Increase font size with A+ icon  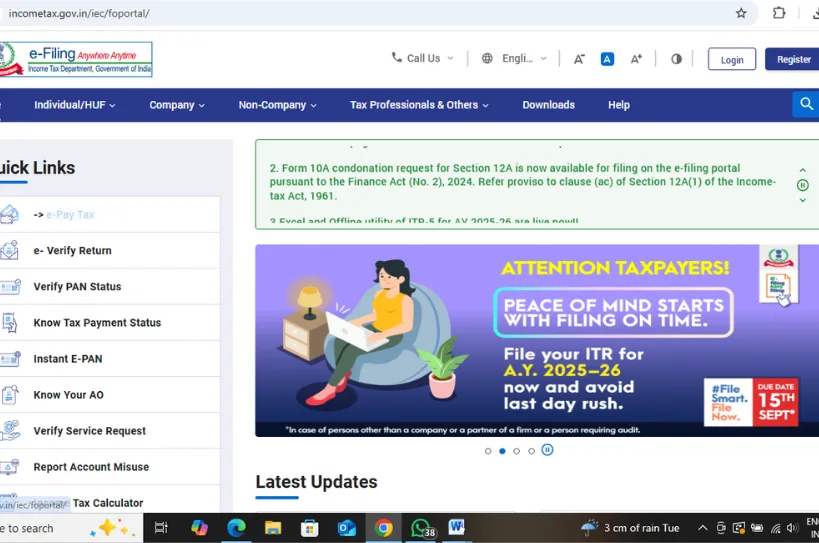coord(636,59)
